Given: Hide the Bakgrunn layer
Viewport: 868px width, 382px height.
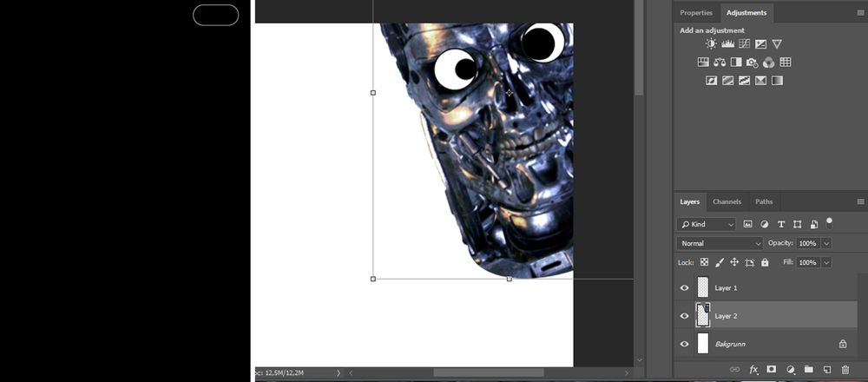Looking at the screenshot, I should pyautogui.click(x=684, y=344).
